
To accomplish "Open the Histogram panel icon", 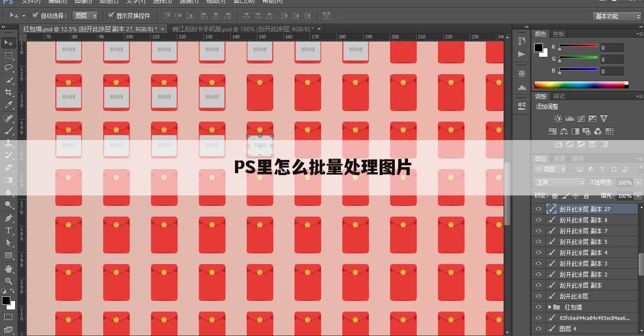I will pos(522,88).
